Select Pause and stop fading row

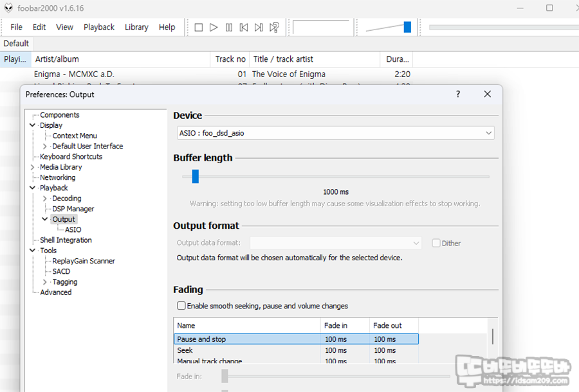tap(296, 339)
